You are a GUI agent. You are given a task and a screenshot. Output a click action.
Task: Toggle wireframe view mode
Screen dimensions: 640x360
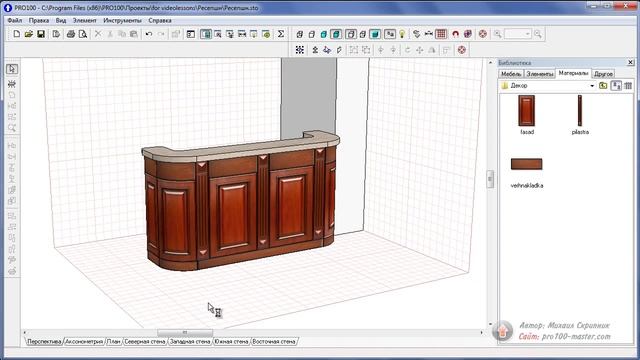tap(300, 34)
